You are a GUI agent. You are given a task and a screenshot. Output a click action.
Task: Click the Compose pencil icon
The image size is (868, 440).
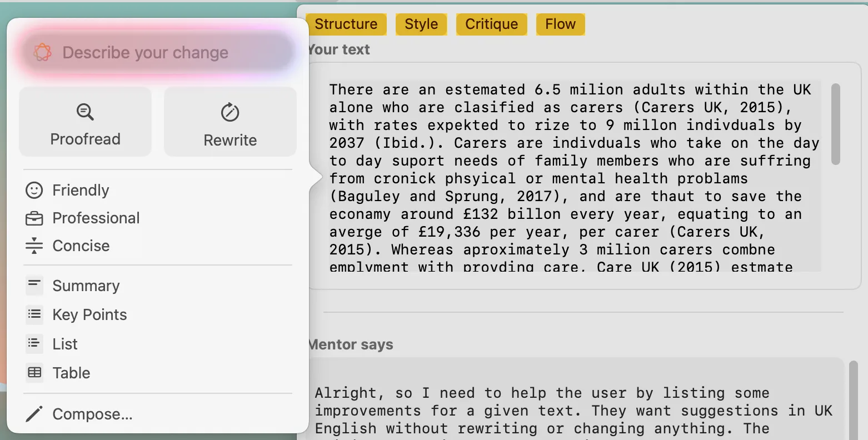click(34, 413)
